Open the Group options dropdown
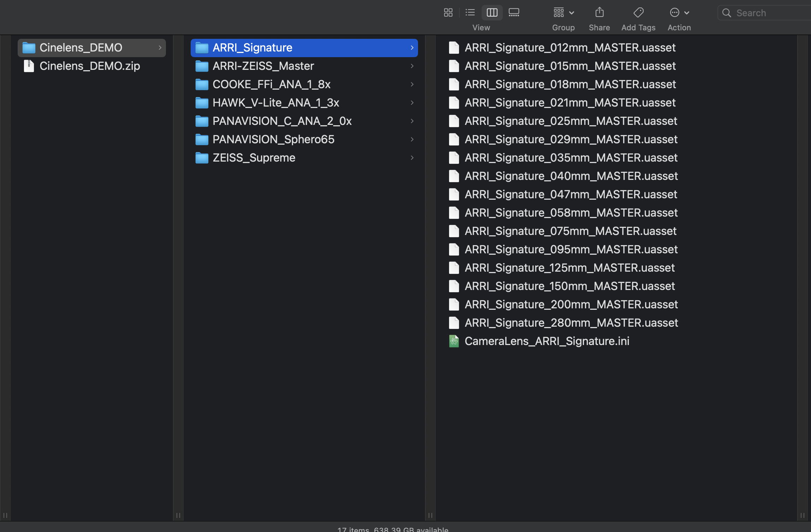The image size is (811, 532). pos(563,13)
